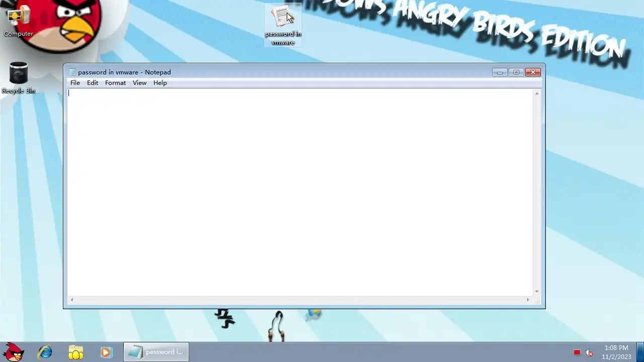This screenshot has width=644, height=362.
Task: Open the Edit menu in Notepad
Action: pos(93,83)
